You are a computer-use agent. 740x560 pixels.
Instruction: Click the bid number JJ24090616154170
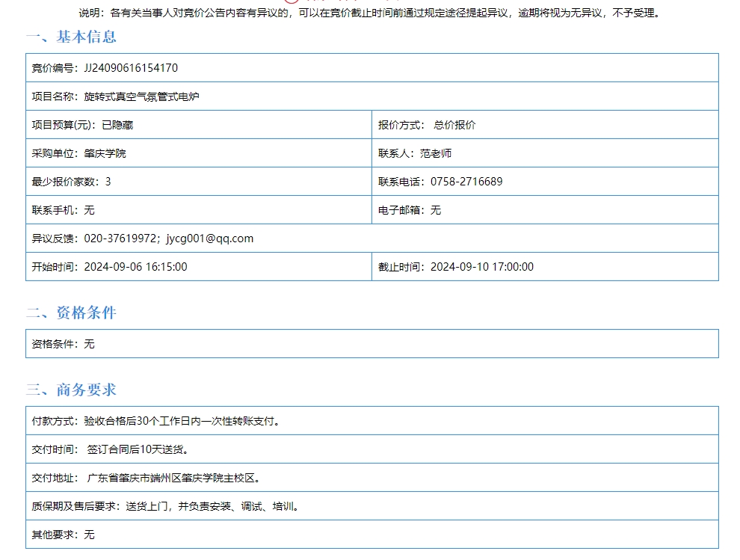pos(131,68)
